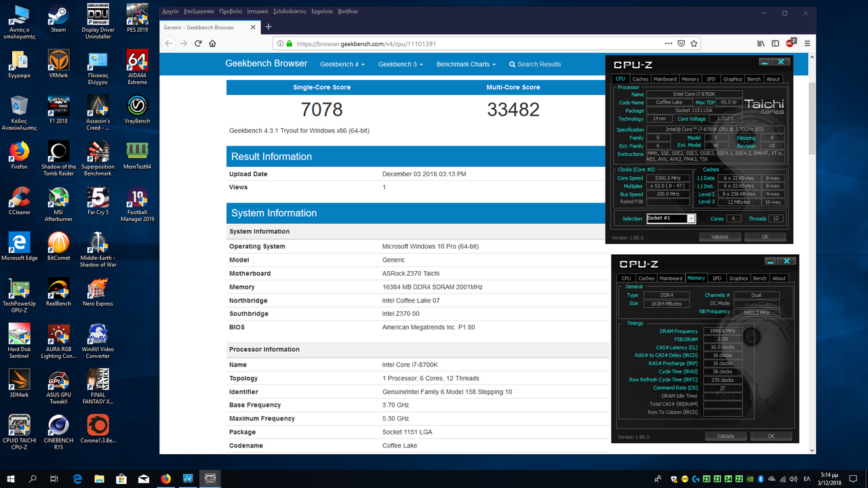868x488 pixels.
Task: Select SPD tab in lower CPU-Z window
Action: 717,279
